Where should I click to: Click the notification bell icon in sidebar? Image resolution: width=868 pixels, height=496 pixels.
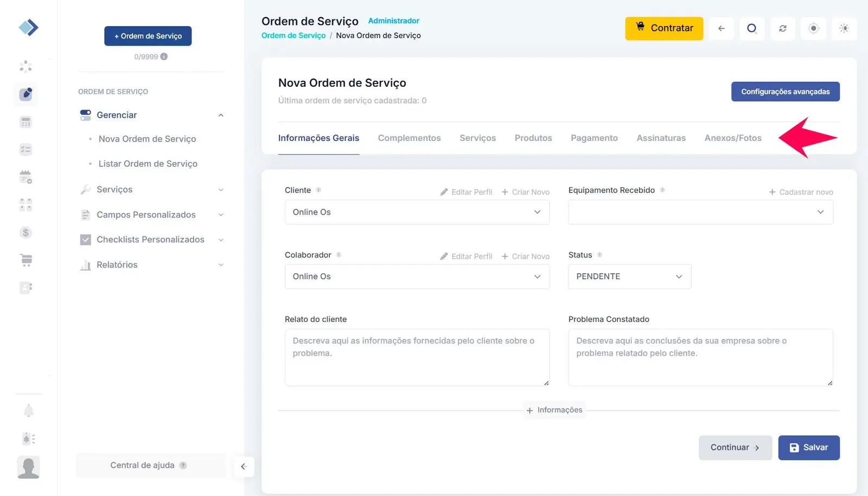pos(29,411)
